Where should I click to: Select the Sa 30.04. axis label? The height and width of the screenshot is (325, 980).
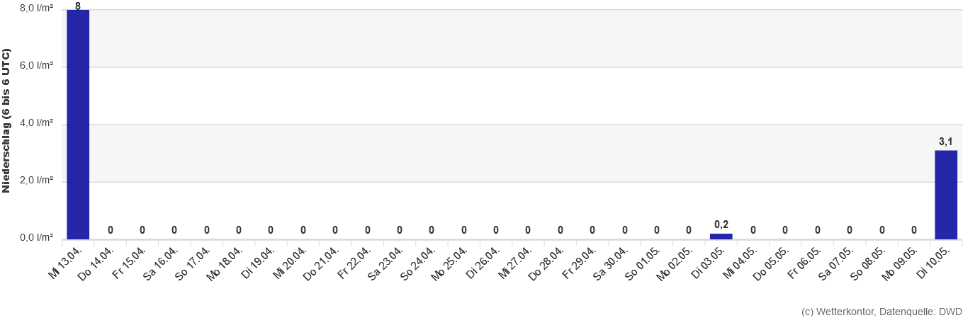(x=612, y=263)
